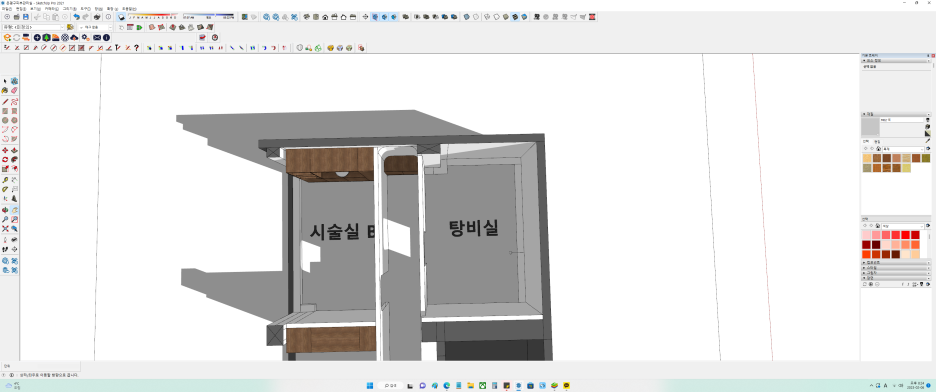Select the first light wood swatch
Screen dimensions: 936x392
pos(867,158)
